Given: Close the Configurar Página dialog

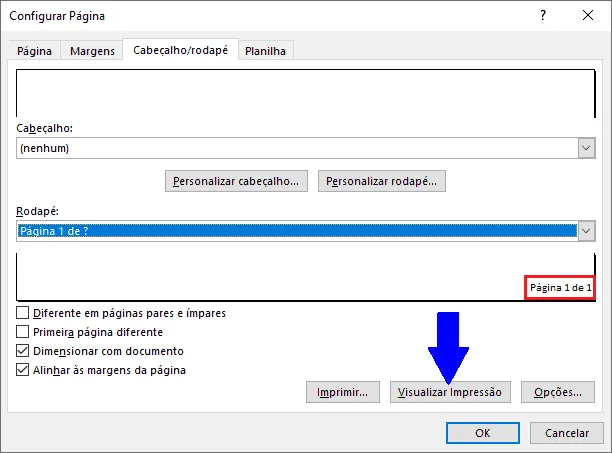Looking at the screenshot, I should pos(588,16).
